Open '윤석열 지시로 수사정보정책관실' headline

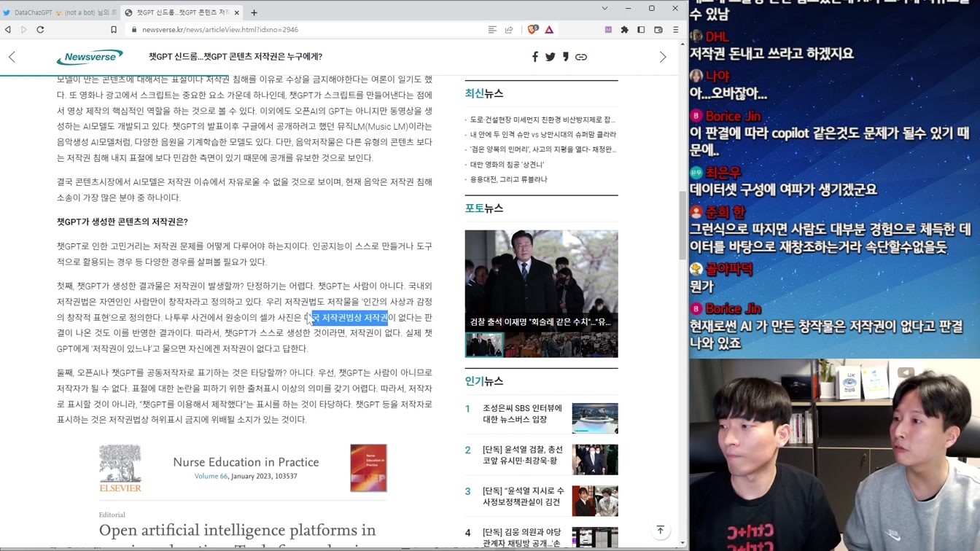pos(521,496)
